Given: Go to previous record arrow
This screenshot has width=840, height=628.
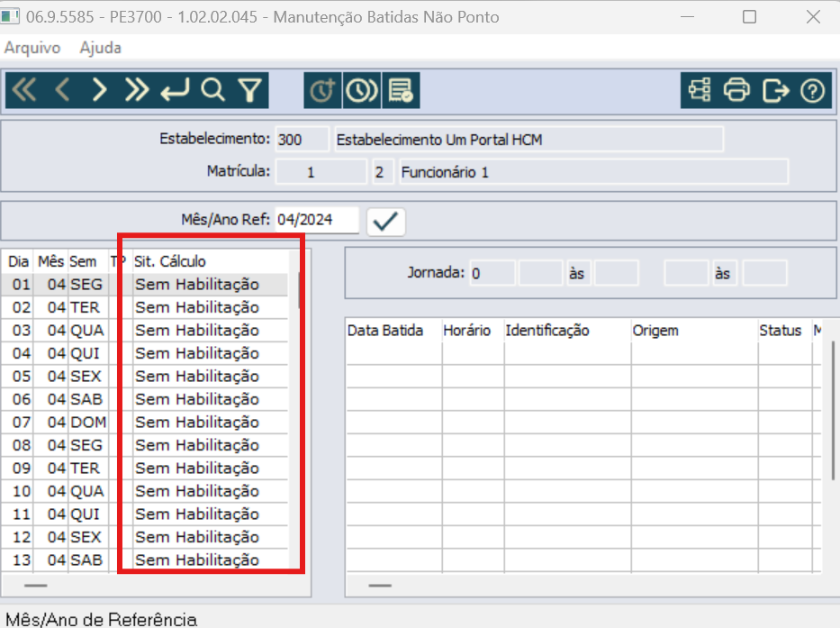Looking at the screenshot, I should (x=63, y=90).
